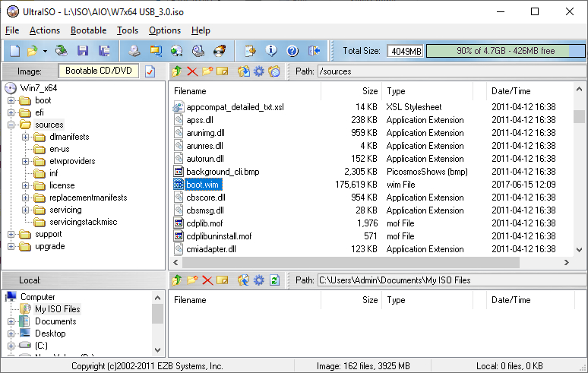Click the Exit door icon
The height and width of the screenshot is (373, 588).
(x=314, y=51)
